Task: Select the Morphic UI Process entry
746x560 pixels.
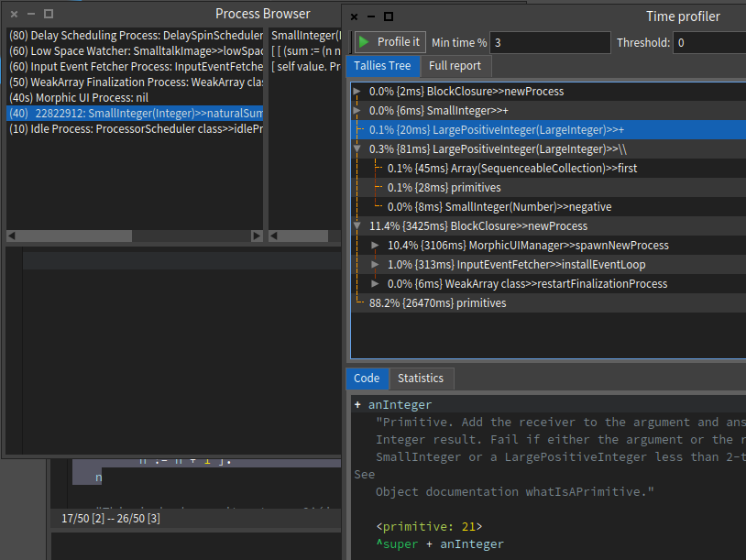Action: coord(92,97)
